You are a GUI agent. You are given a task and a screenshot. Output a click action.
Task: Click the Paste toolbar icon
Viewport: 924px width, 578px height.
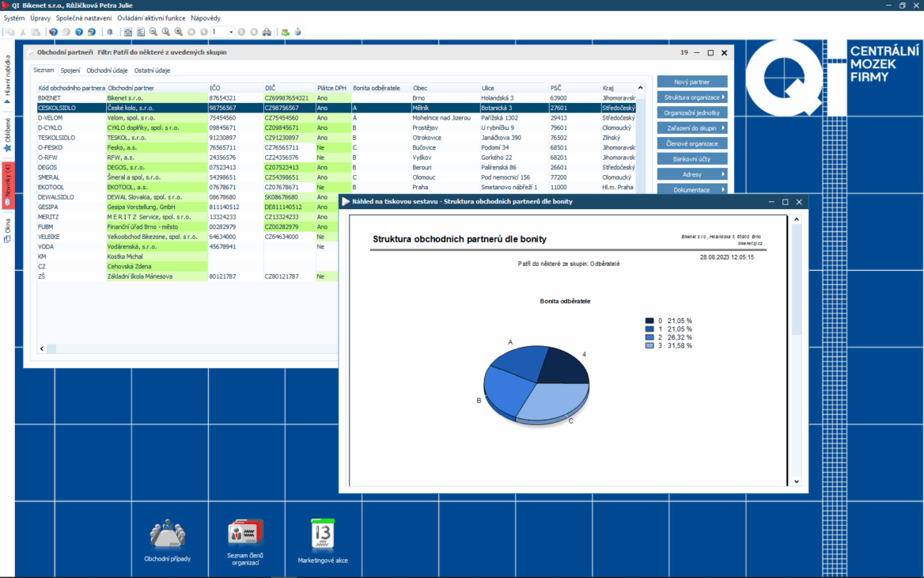point(36,32)
